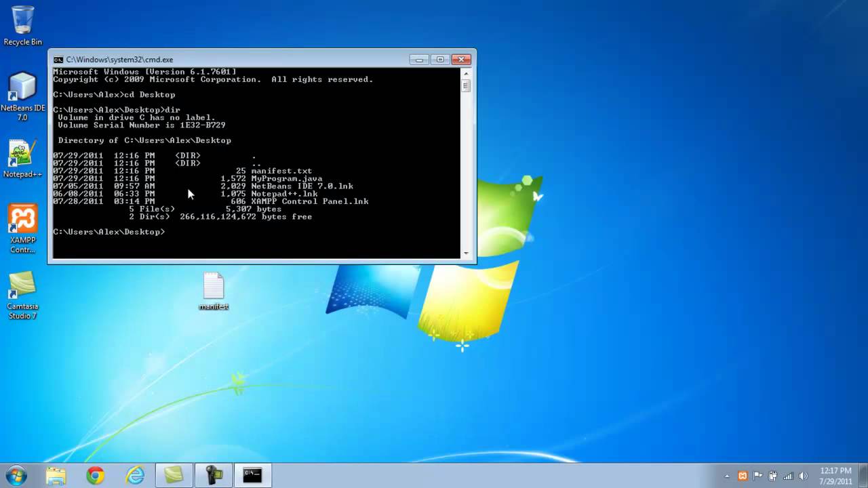Click the '5 File(s) 5,307 bytes' line
Screen dimensions: 868x488
pyautogui.click(x=205, y=209)
